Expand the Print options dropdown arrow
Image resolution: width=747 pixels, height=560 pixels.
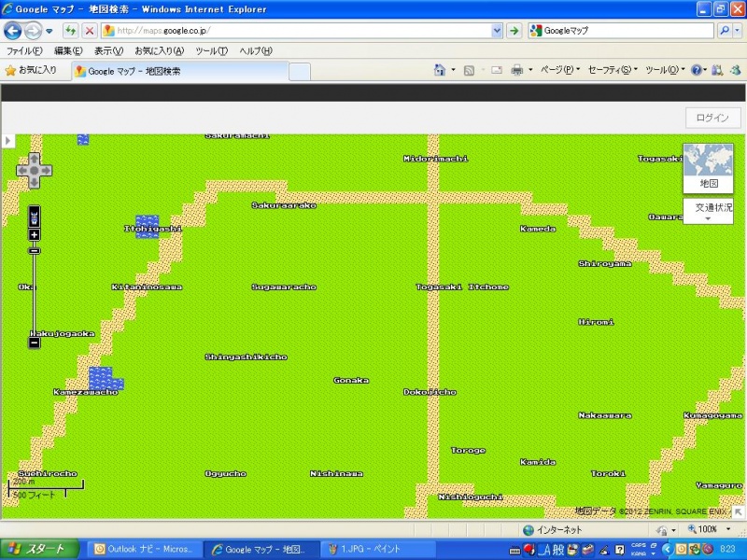530,71
